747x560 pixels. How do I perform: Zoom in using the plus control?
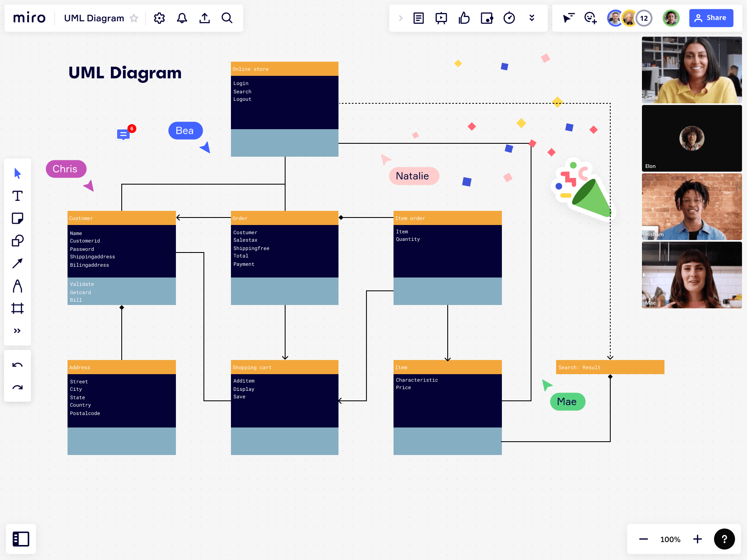click(697, 539)
